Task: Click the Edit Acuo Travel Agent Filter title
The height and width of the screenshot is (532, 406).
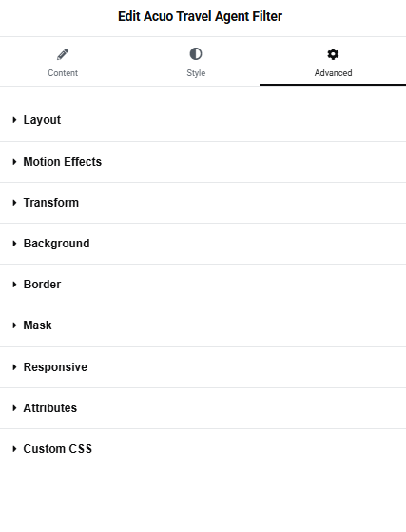Action: click(200, 16)
